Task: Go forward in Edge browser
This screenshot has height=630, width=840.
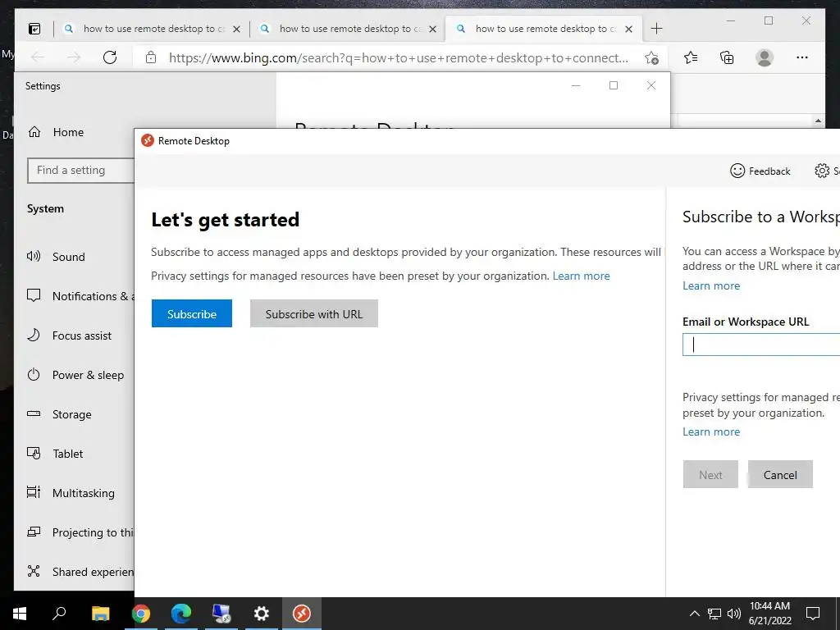Action: pyautogui.click(x=74, y=57)
